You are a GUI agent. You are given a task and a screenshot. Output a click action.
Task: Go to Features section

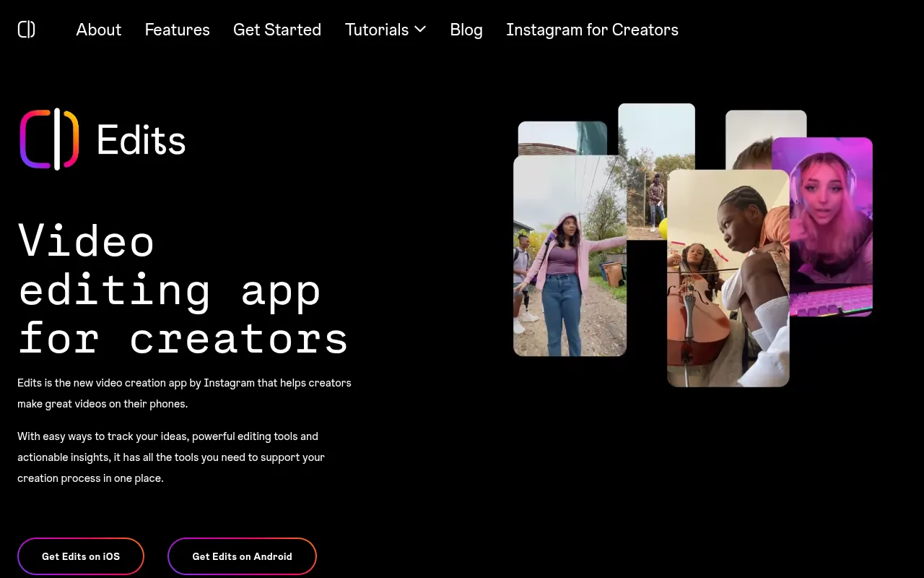(x=178, y=30)
